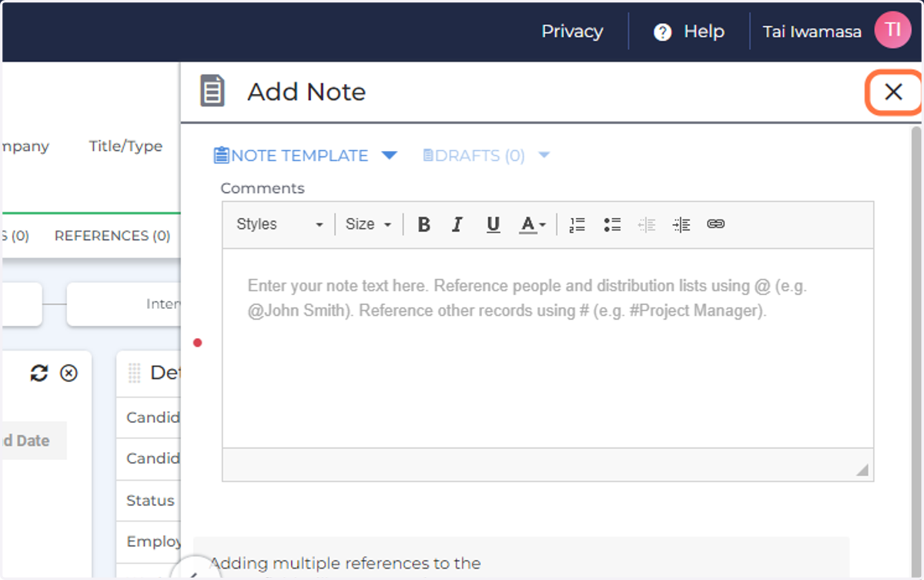Grab the editor resize handle corner
This screenshot has height=580, width=924.
(862, 470)
